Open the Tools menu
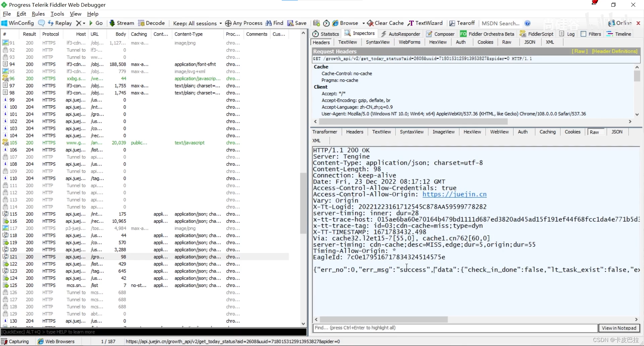Image resolution: width=644 pixels, height=346 pixels. [57, 14]
